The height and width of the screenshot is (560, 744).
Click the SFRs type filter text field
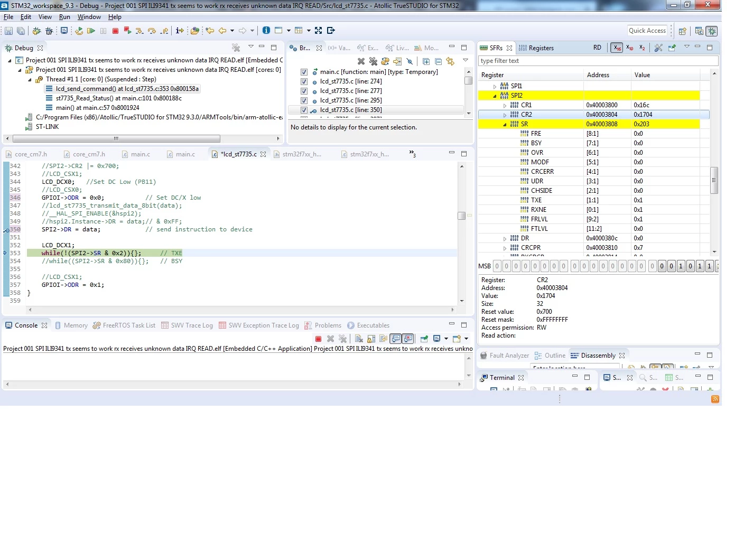point(598,61)
